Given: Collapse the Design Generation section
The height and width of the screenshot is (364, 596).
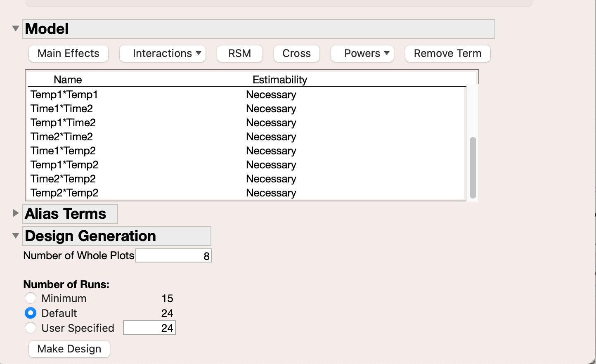Looking at the screenshot, I should (15, 235).
